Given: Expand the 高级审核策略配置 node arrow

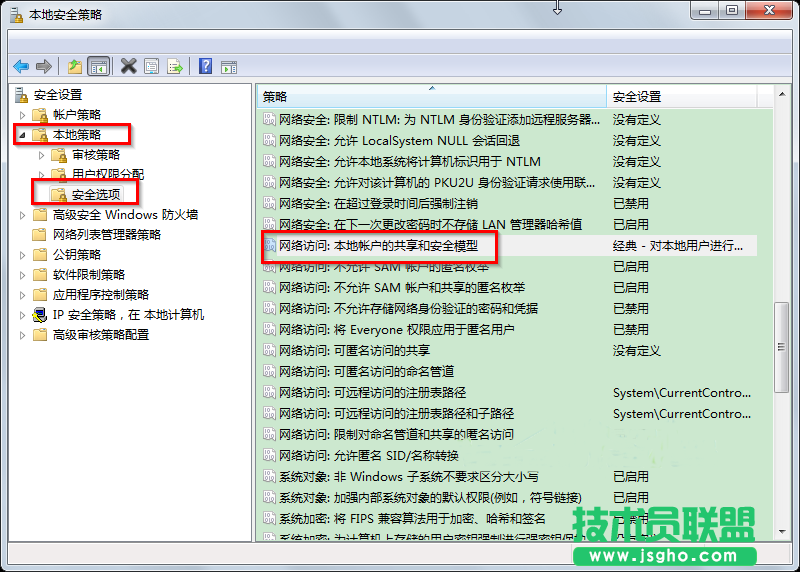Looking at the screenshot, I should [x=22, y=335].
